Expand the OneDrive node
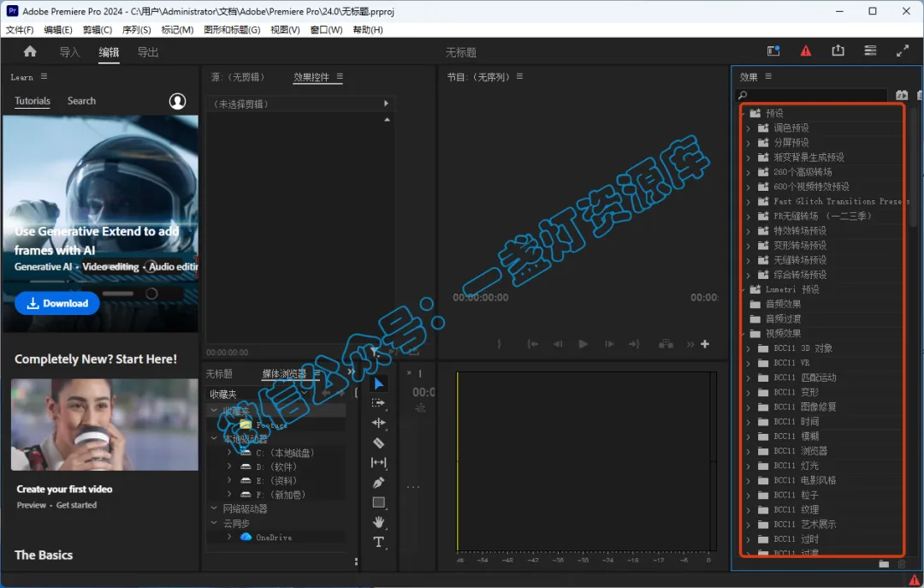924x588 pixels. 229,537
